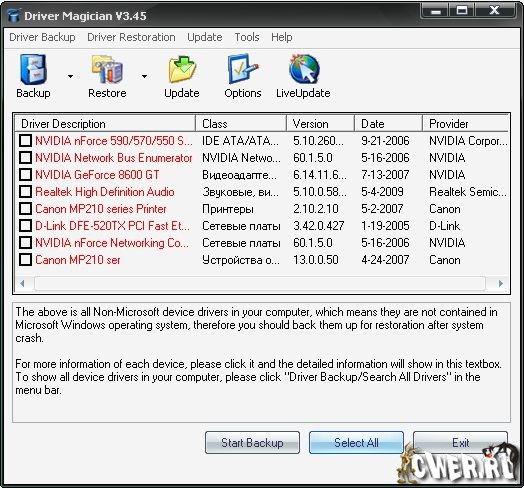Click the Select All button
Image resolution: width=524 pixels, height=488 pixels.
(356, 443)
